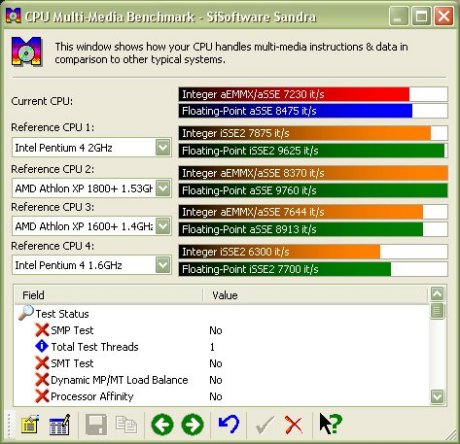Click the Intel Pentium 4 1.6GHz combo field
This screenshot has height=444, width=460.
92,265
